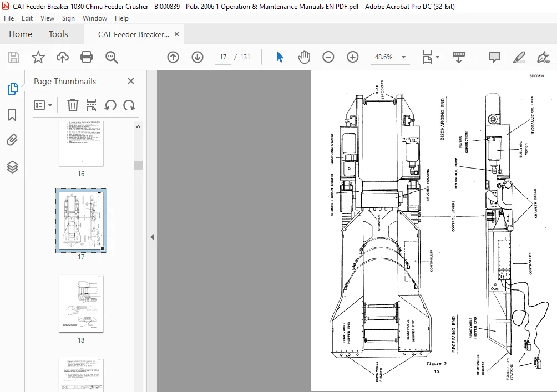
Task: Click the page number field showing 17
Action: (x=223, y=57)
